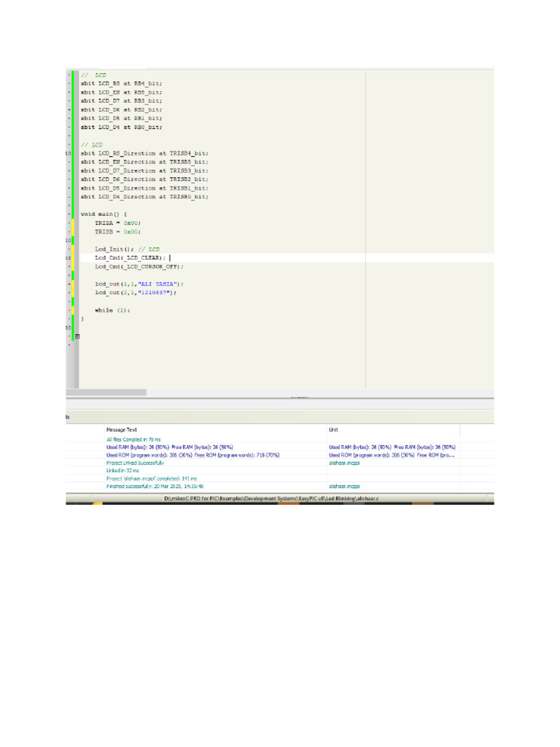The width and height of the screenshot is (560, 747).
Task: Select the project completed 141 ms message
Action: coord(147,478)
